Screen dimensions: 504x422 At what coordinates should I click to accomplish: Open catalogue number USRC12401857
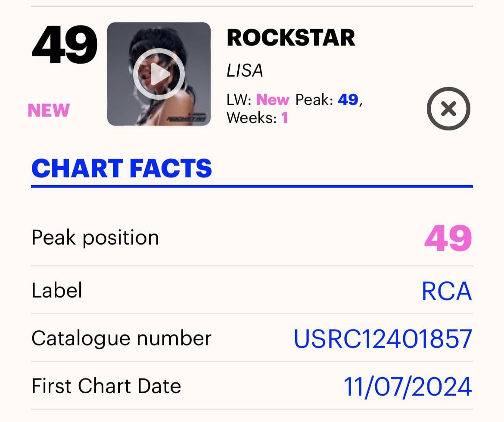point(383,339)
